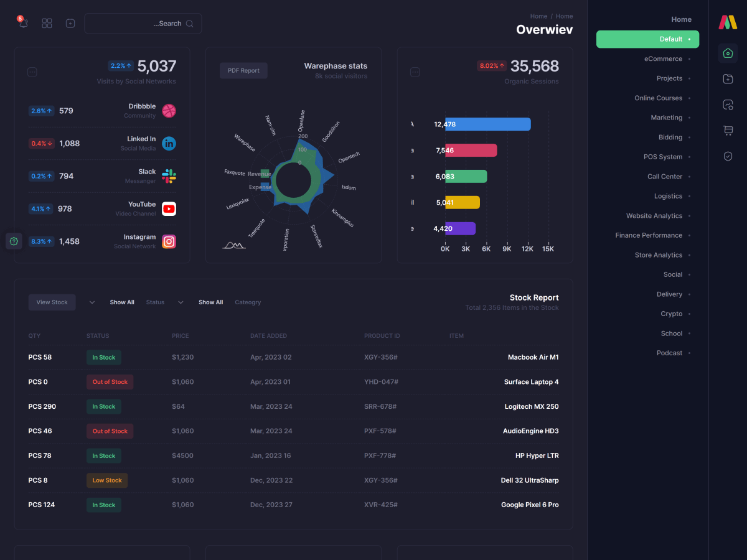Click the folder plus icon in the icon rail

[x=728, y=79]
